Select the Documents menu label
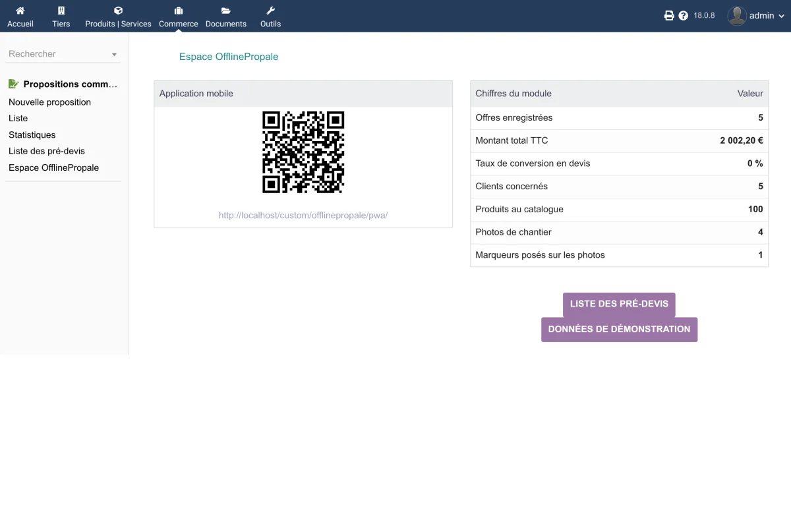The image size is (791, 532). coord(226,24)
